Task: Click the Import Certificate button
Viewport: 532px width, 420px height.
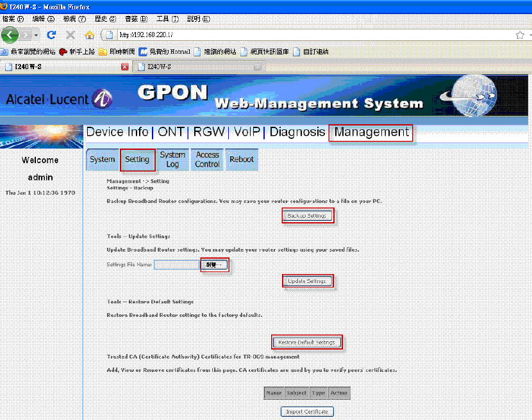Action: pos(307,412)
